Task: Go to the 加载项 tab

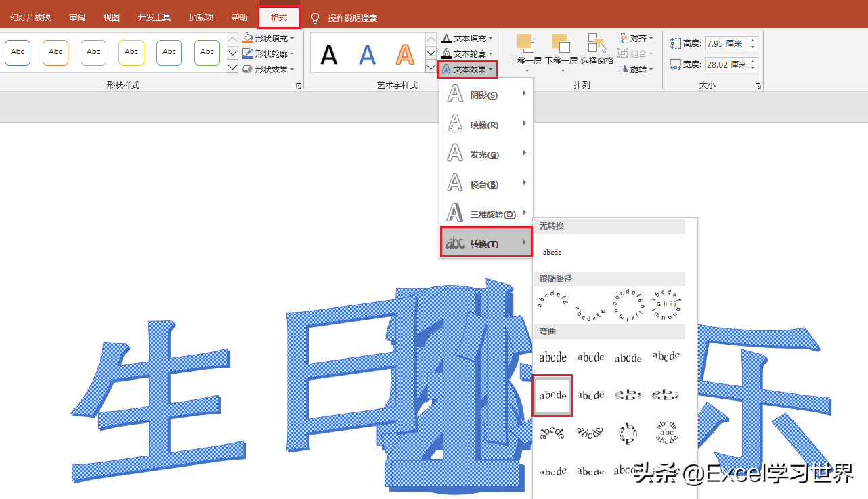Action: (x=200, y=18)
